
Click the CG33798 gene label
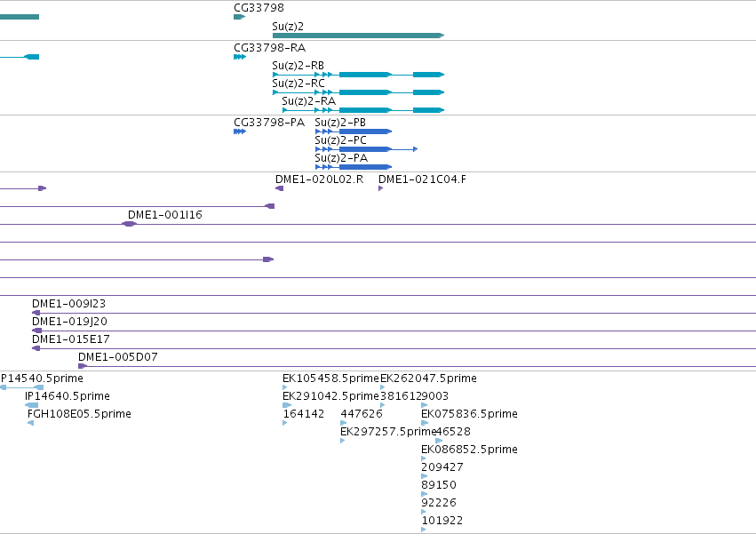point(259,8)
